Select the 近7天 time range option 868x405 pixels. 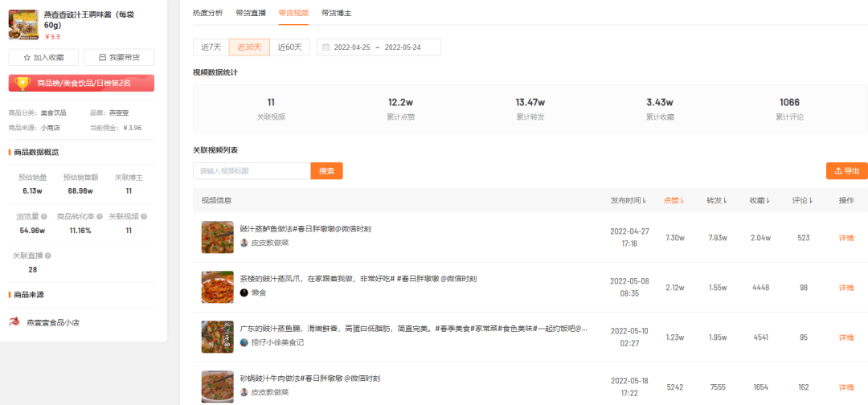211,47
